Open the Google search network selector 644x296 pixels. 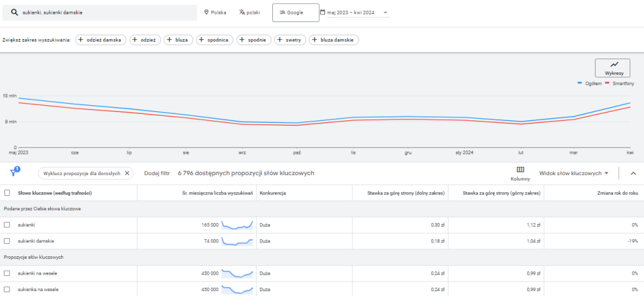point(296,13)
